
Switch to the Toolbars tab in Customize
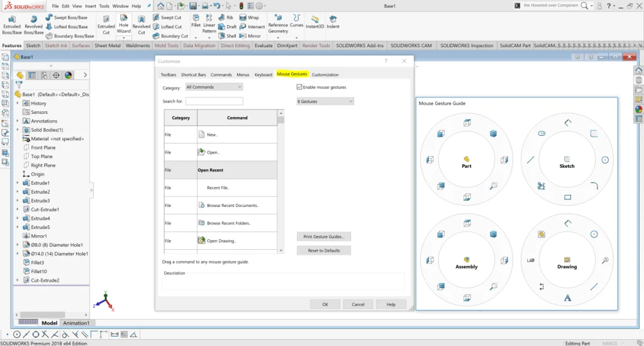click(169, 75)
